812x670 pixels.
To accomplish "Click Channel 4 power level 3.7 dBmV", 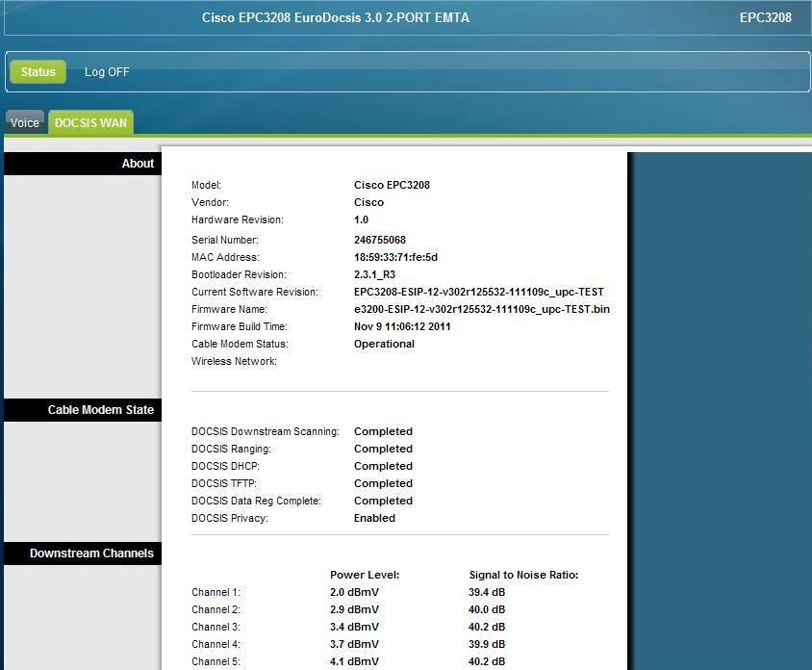I will coord(354,644).
